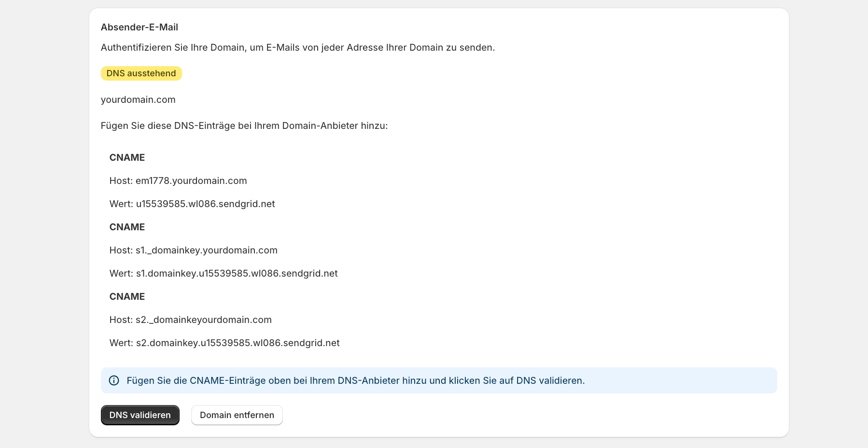Click the Absender-E-Mail heading
This screenshot has height=448, width=868.
pyautogui.click(x=139, y=27)
